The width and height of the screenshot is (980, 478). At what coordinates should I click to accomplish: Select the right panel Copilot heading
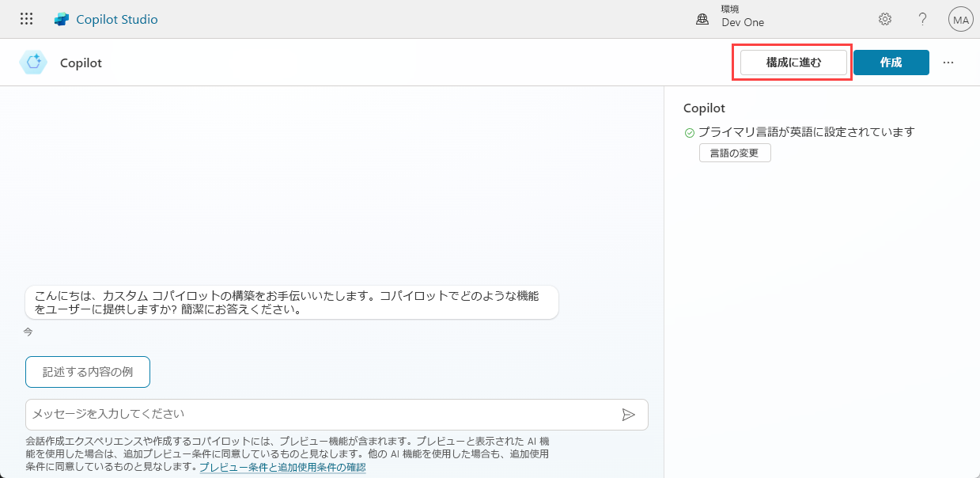point(704,108)
